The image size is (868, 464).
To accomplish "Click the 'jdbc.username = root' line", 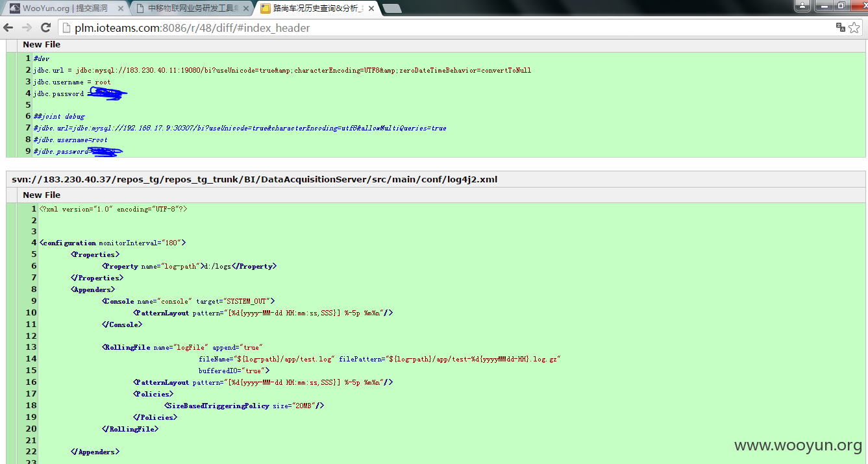I will click(72, 82).
